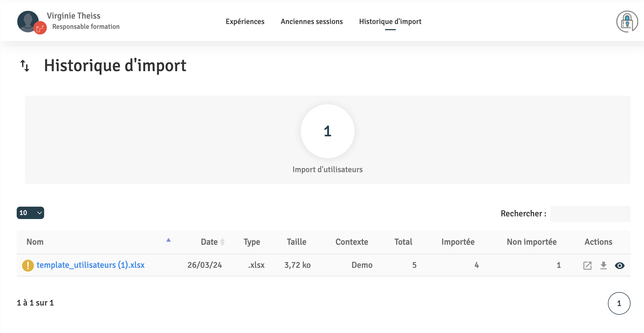View import details with eye icon
This screenshot has height=333, width=644.
[619, 266]
